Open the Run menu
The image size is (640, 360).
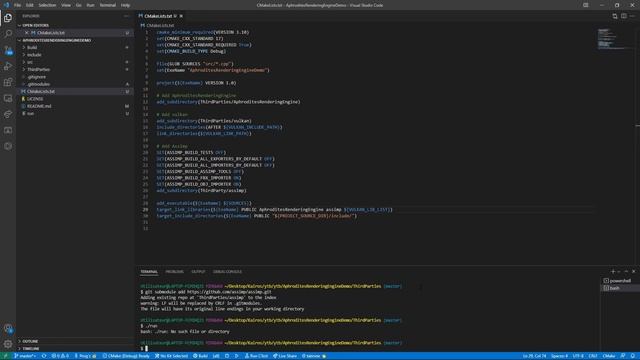pos(91,5)
